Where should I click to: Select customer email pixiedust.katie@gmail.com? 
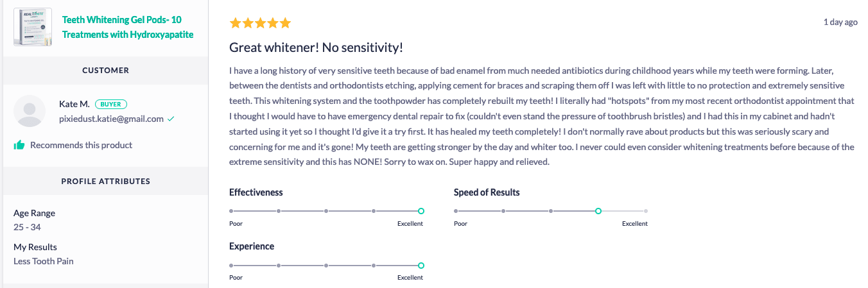tap(111, 119)
